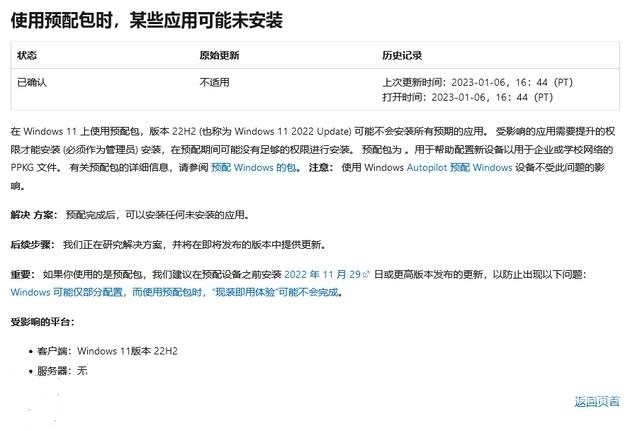Viewport: 640px width, 431px height.
Task: Open the Autopilot 预配 Windows link
Action: 459,167
